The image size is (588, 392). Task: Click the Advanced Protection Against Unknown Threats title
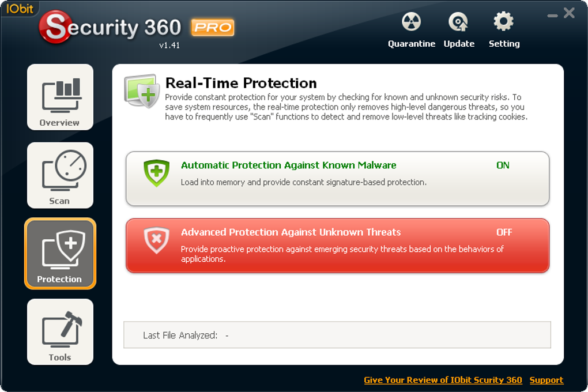point(291,232)
